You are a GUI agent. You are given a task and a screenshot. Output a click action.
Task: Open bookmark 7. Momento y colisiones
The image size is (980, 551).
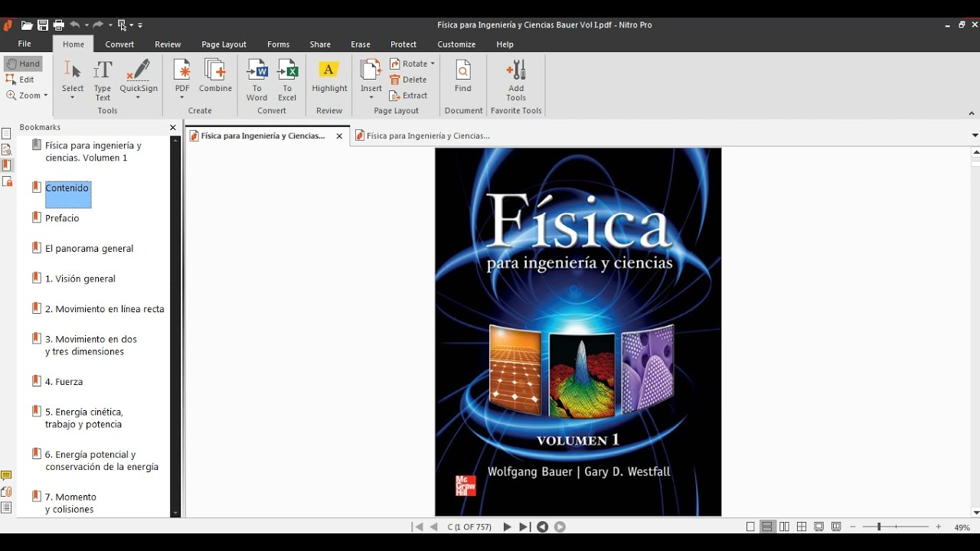coord(70,503)
